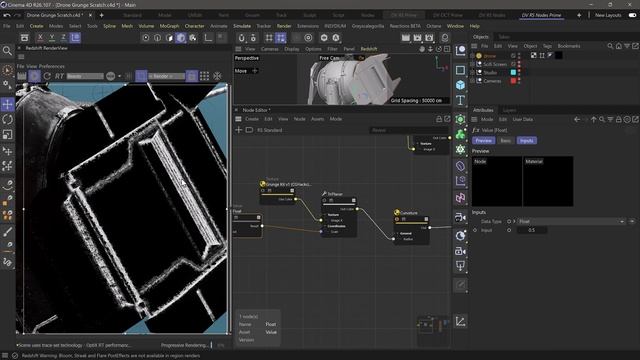Click the camera object icon in palette
Image resolution: width=640 pixels, height=360 pixels.
460,218
